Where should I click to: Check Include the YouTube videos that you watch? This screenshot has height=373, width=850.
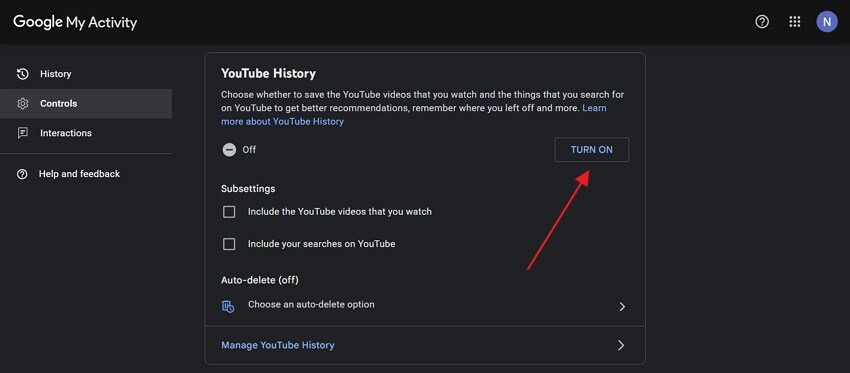click(x=229, y=212)
